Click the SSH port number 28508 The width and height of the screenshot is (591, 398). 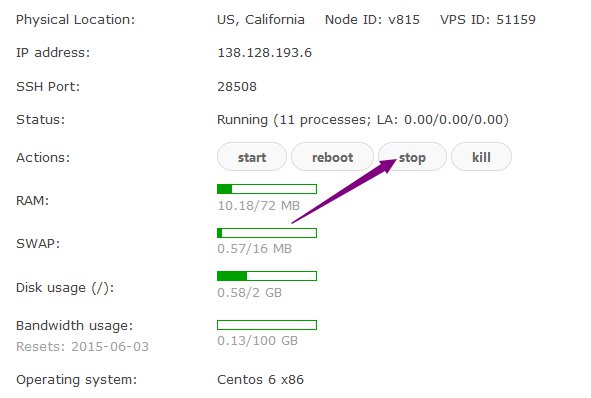point(237,87)
